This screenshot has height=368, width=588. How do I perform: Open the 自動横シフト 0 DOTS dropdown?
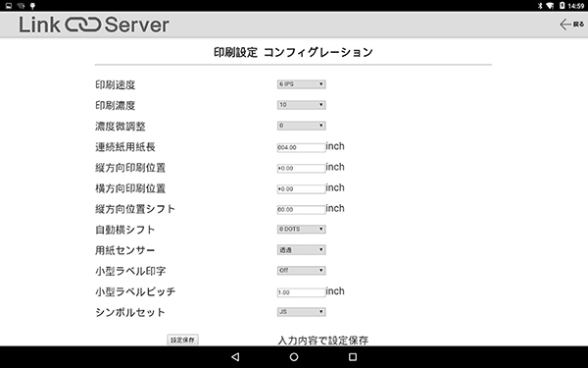[302, 229]
